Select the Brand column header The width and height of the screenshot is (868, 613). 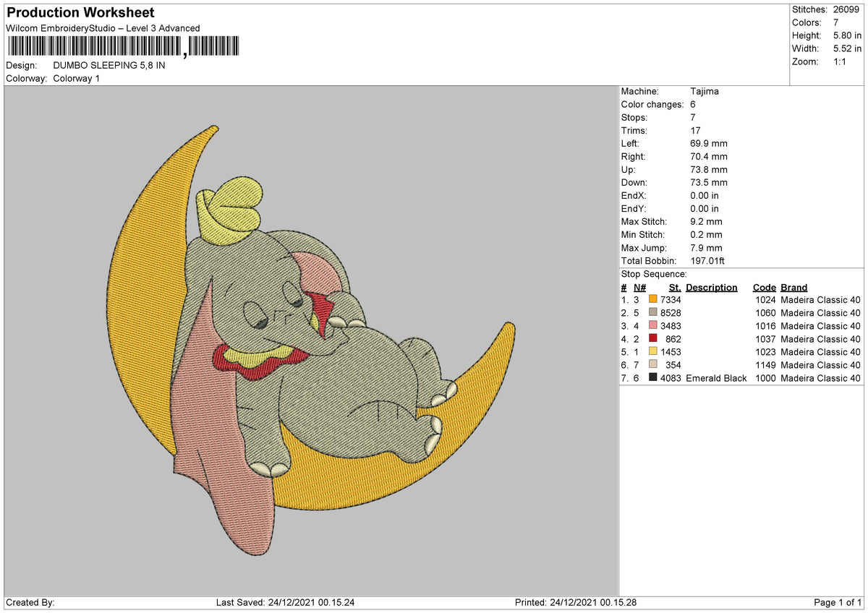[793, 287]
